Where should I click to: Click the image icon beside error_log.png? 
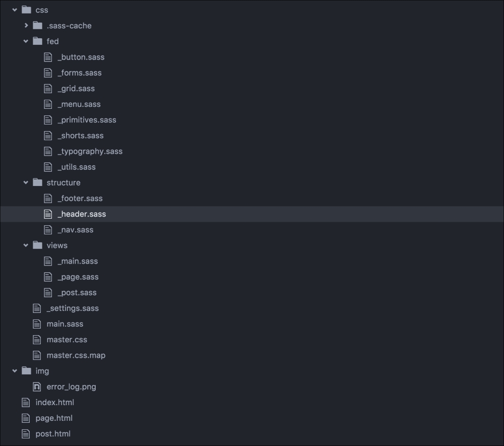37,387
